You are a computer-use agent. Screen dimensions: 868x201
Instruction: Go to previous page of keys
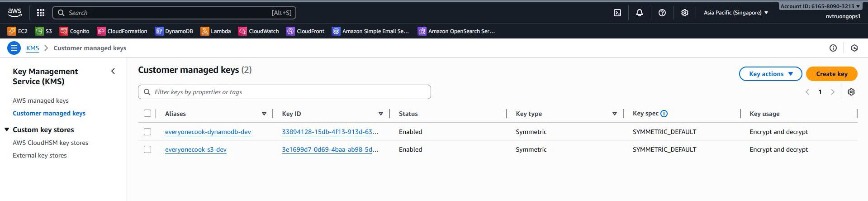pos(807,92)
